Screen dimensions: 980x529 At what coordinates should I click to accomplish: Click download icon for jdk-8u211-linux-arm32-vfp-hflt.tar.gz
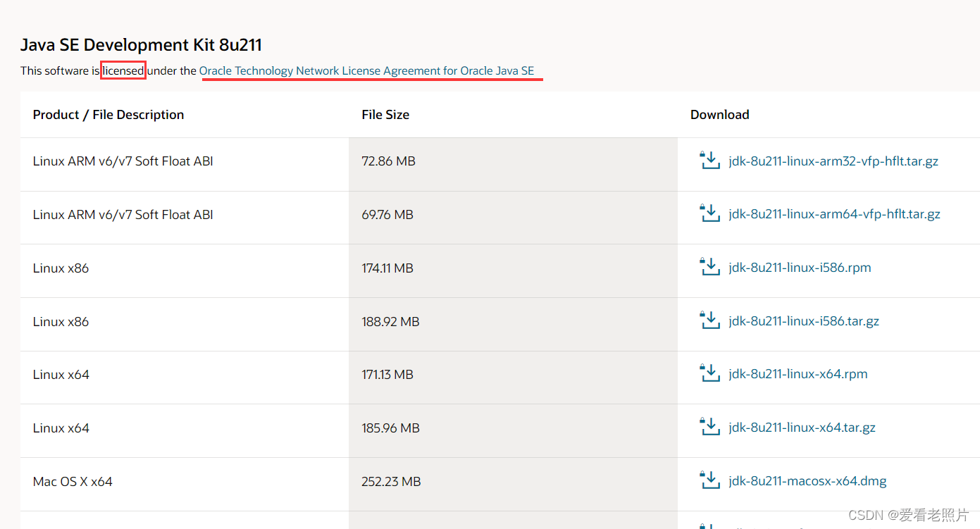tap(709, 161)
